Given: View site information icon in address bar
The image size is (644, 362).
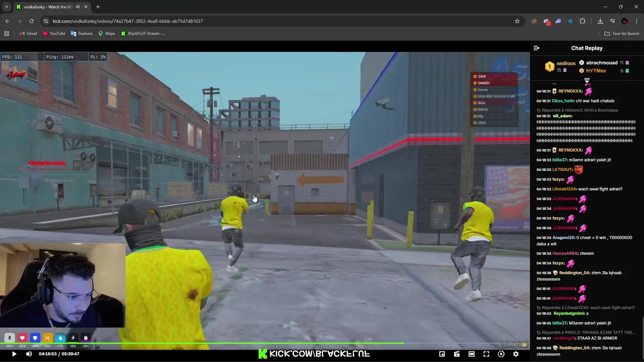Looking at the screenshot, I should (46, 21).
